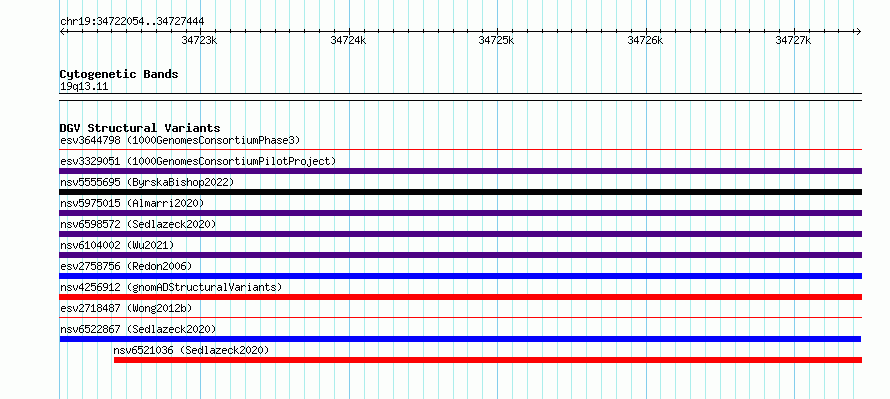Click nsv6522867 Sedlazeck2020 label

[138, 329]
